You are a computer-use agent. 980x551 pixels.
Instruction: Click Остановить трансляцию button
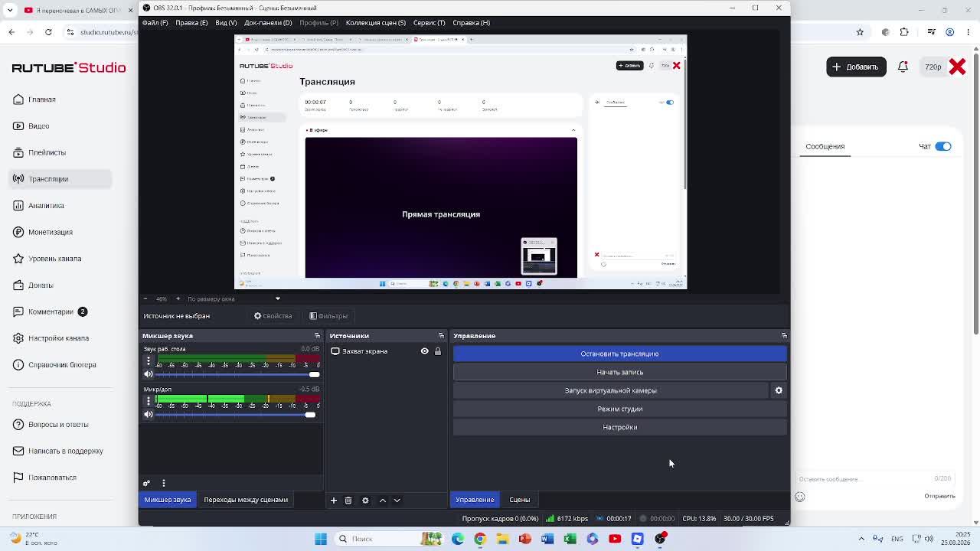619,354
